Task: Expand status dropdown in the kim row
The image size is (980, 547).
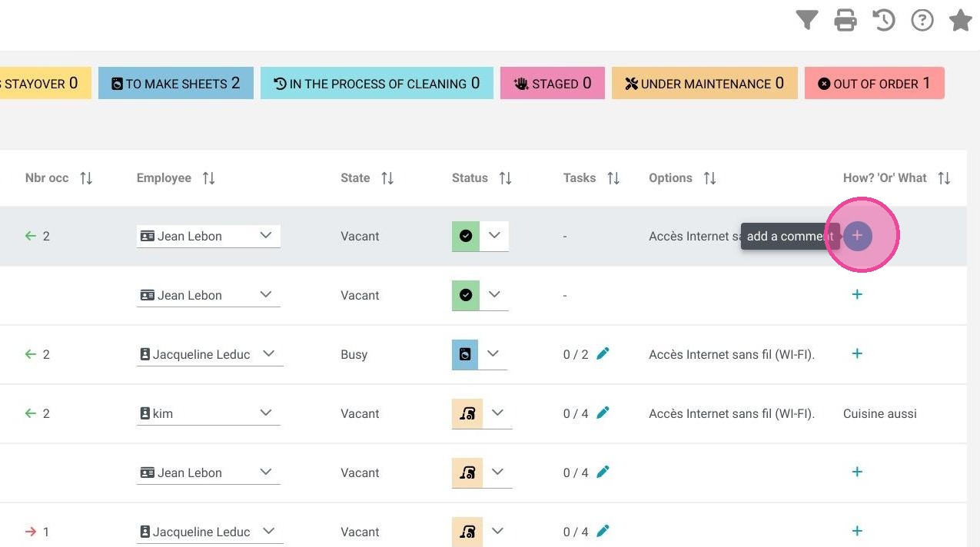Action: tap(497, 413)
